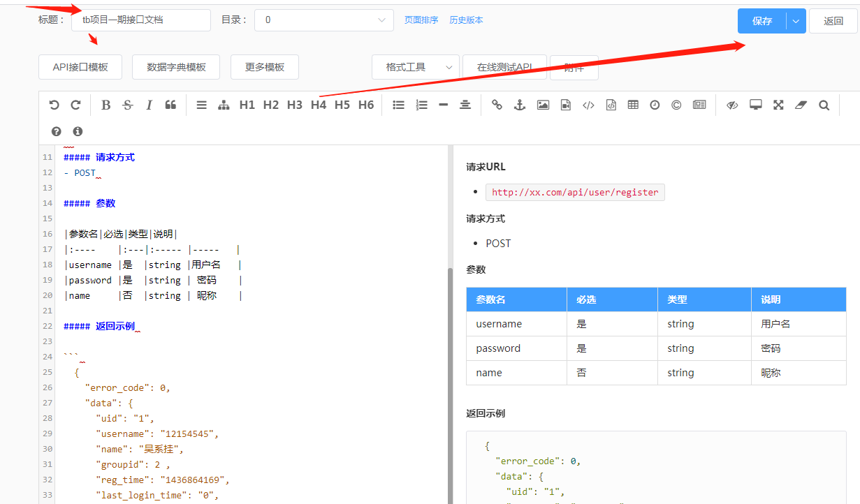Open the 附件 attachments panel
The width and height of the screenshot is (860, 504).
[x=574, y=67]
